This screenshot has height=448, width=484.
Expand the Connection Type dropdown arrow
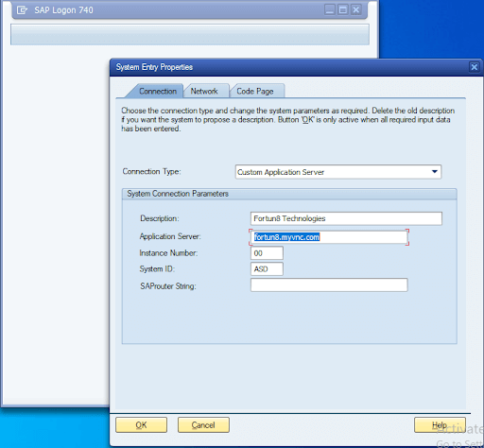pos(435,172)
